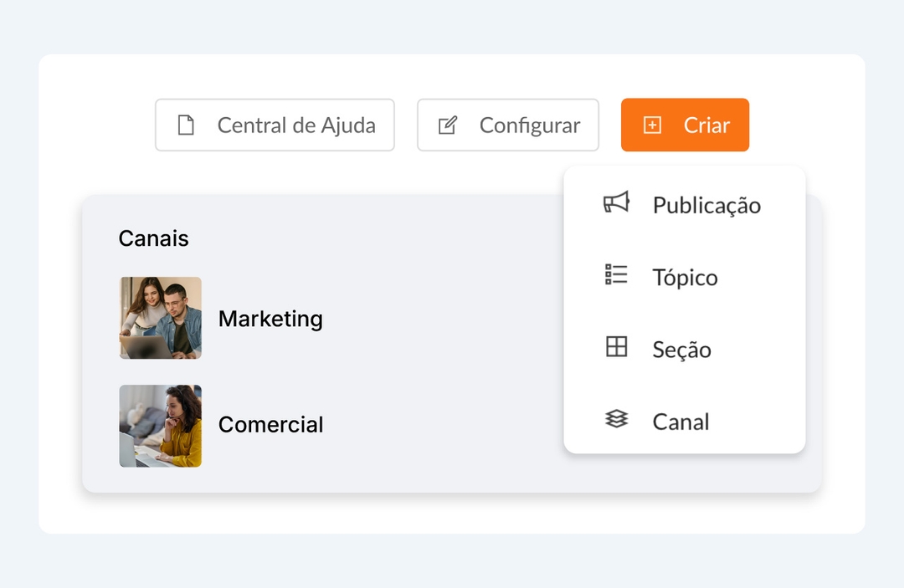This screenshot has width=904, height=588.
Task: Choose Tópico from the Criar menu
Action: [685, 277]
